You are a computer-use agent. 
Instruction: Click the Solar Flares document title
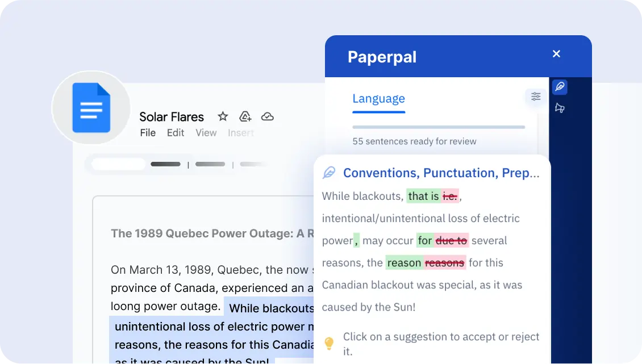point(172,117)
